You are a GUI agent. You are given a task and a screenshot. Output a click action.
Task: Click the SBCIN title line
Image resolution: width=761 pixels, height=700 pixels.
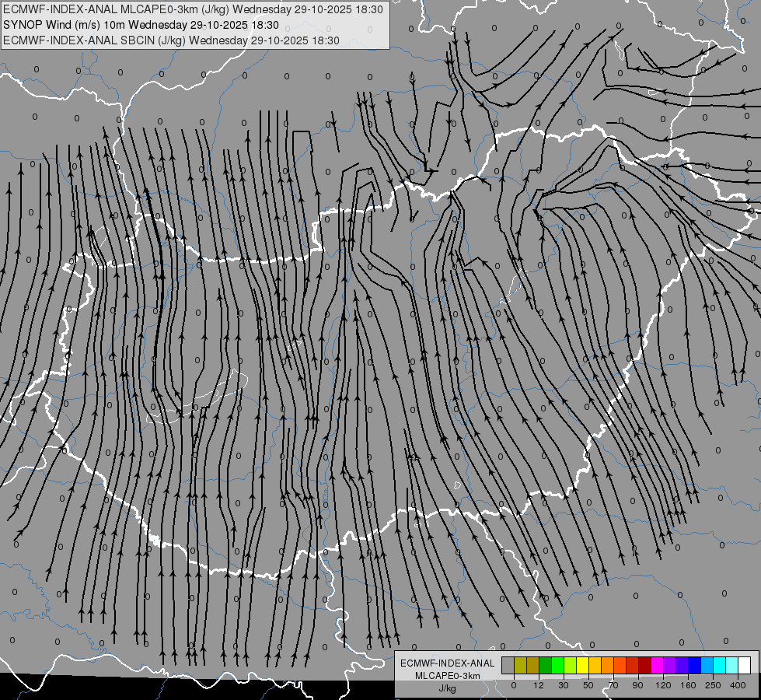click(171, 40)
